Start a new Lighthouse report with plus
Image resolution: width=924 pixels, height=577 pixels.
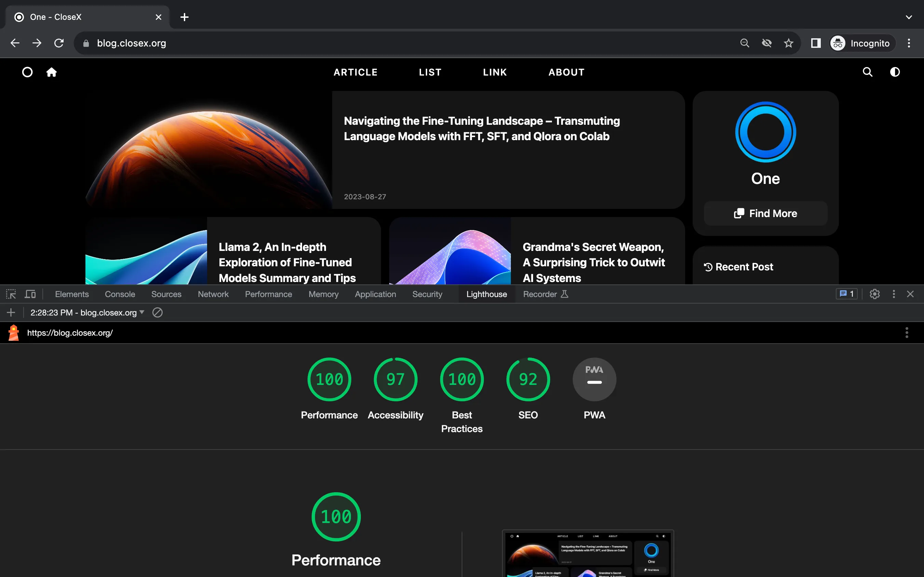tap(11, 312)
